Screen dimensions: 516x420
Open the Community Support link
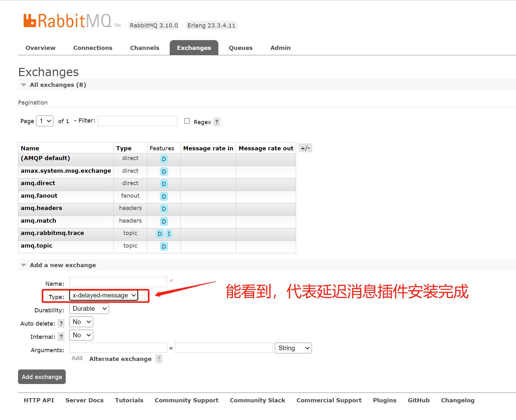(186, 400)
